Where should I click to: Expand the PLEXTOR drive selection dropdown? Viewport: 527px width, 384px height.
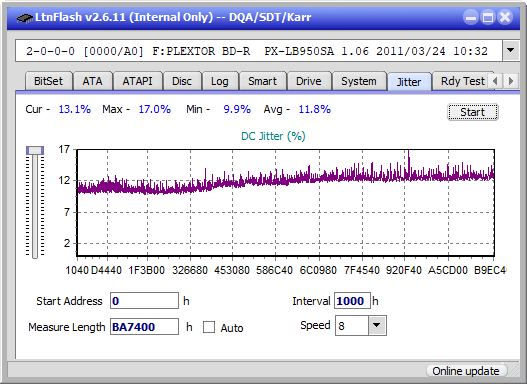click(x=511, y=51)
